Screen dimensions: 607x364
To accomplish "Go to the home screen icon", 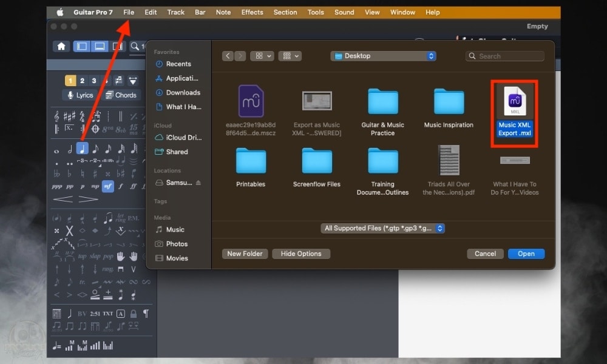I will (x=61, y=47).
